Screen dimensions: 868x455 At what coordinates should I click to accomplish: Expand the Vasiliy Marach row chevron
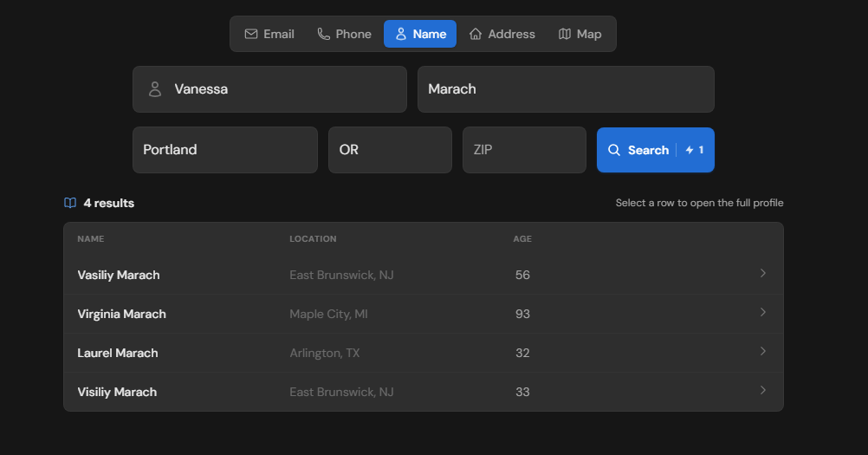[x=763, y=274]
